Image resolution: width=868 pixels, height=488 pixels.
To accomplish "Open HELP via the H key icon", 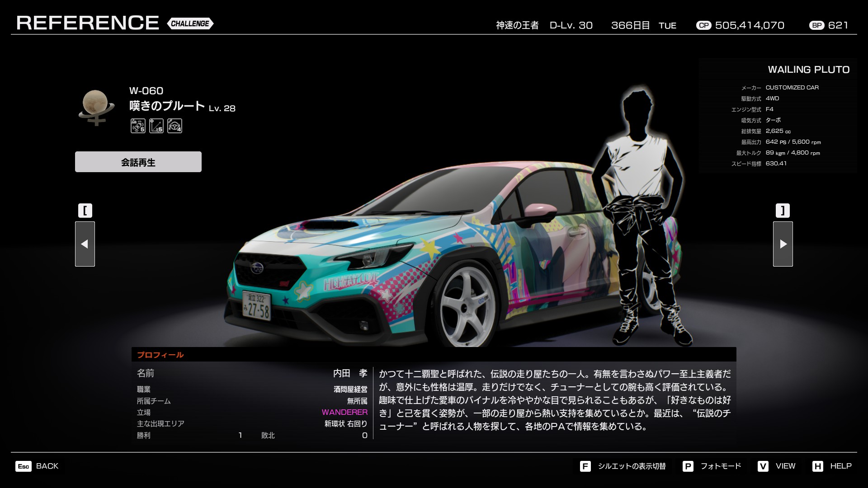I will click(x=817, y=466).
